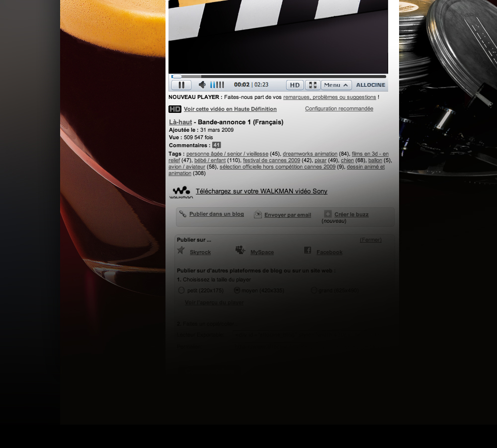Image resolution: width=497 pixels, height=448 pixels.
Task: Open the Là-haut movie link
Action: pyautogui.click(x=181, y=122)
